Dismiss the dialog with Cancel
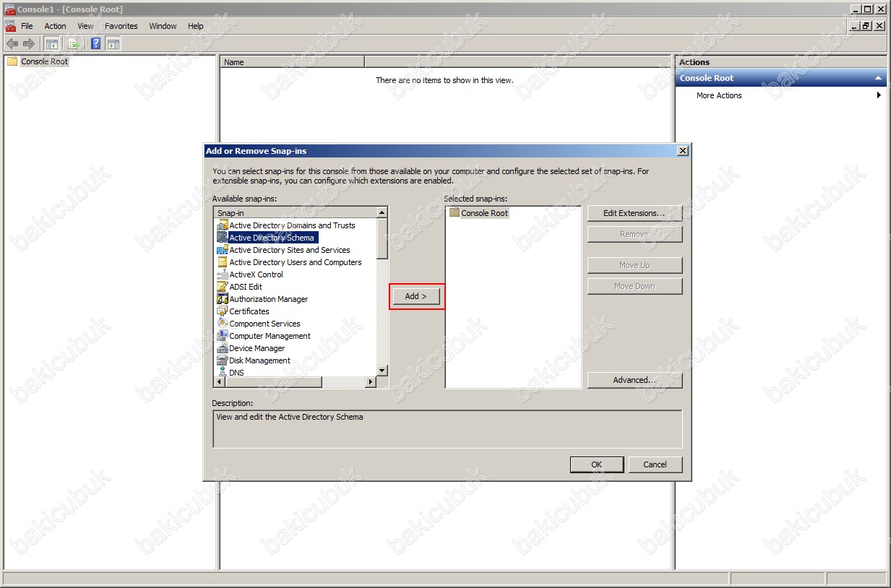891x588 pixels. (x=655, y=464)
